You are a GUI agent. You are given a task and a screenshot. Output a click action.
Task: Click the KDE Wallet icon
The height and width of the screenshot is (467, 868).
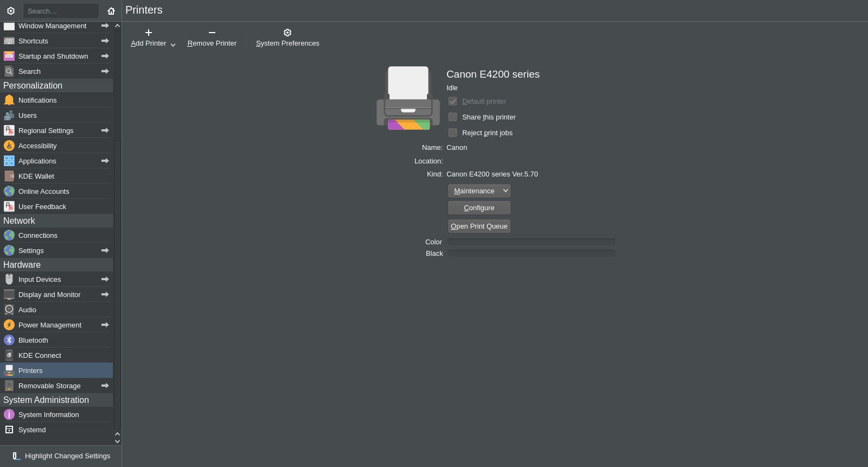(9, 176)
